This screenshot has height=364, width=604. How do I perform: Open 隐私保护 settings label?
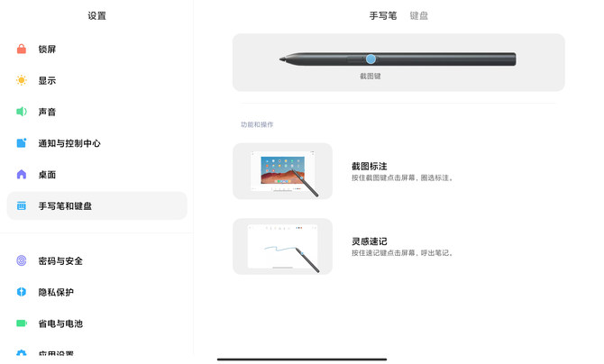coord(56,292)
